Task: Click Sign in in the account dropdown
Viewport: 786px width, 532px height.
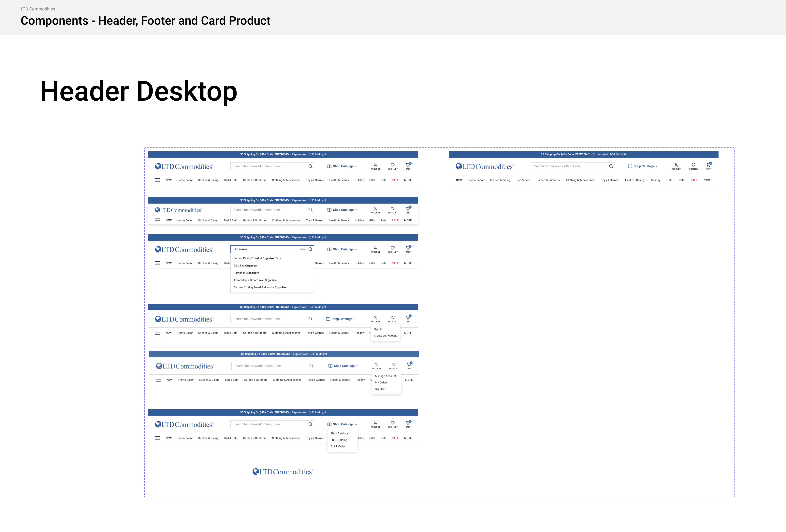Action: click(x=378, y=329)
